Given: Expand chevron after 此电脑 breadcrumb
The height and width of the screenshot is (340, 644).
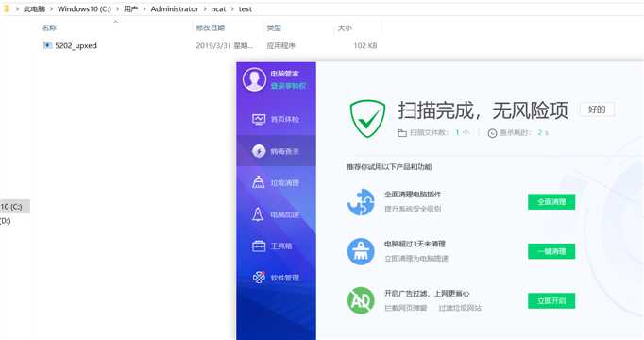Looking at the screenshot, I should coord(52,9).
